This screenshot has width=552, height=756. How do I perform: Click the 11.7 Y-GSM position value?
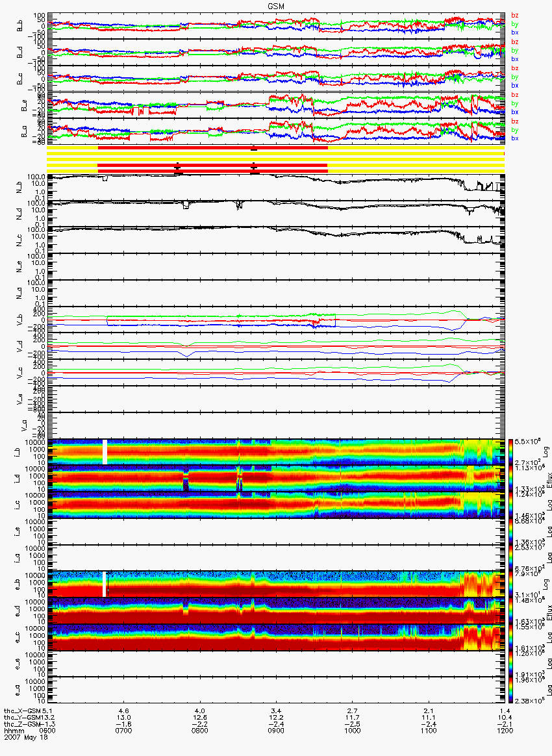point(353,717)
